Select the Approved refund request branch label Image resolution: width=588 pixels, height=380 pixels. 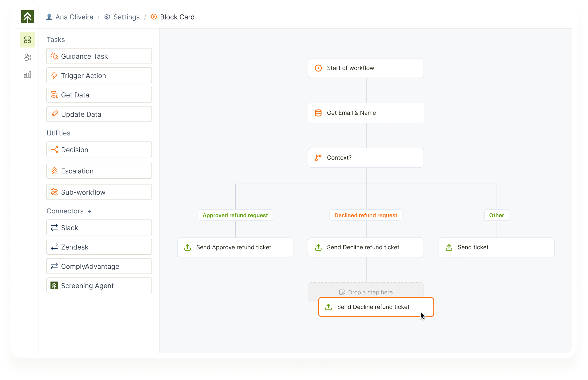[x=235, y=215]
